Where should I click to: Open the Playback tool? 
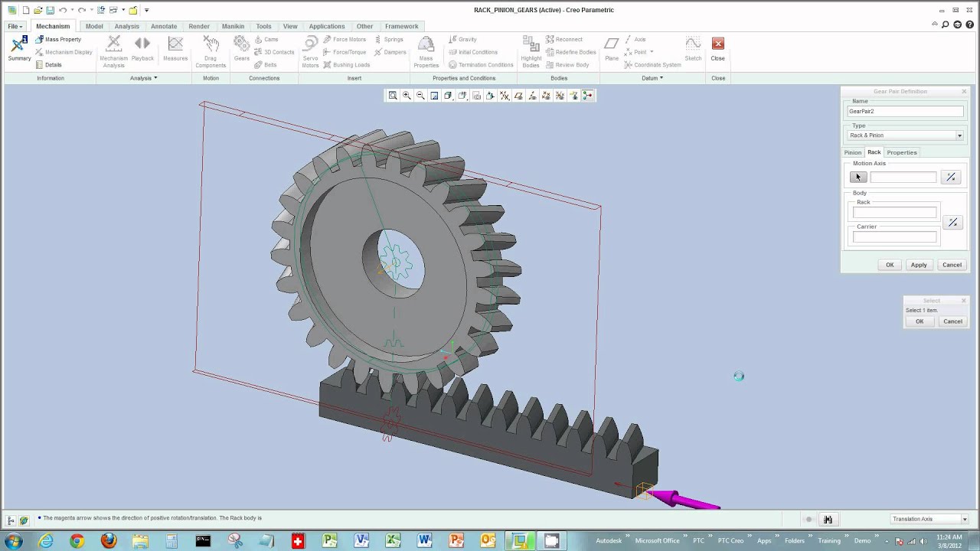(x=142, y=49)
